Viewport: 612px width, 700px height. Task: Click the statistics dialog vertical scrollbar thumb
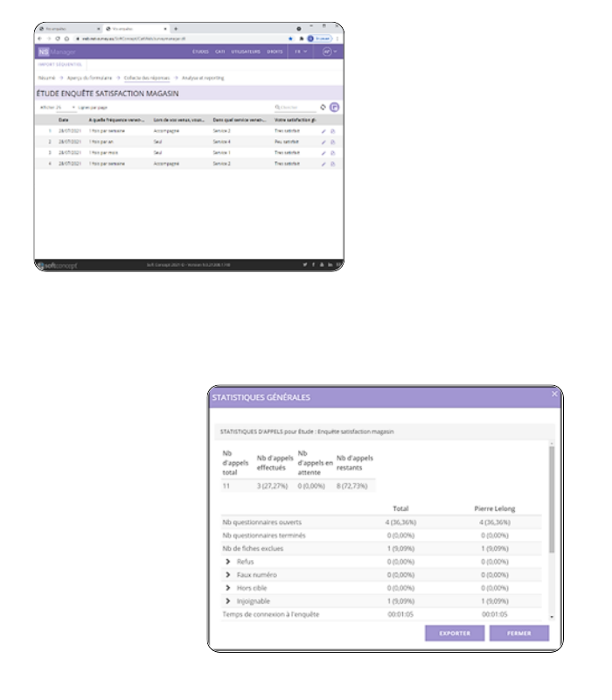coord(552,499)
